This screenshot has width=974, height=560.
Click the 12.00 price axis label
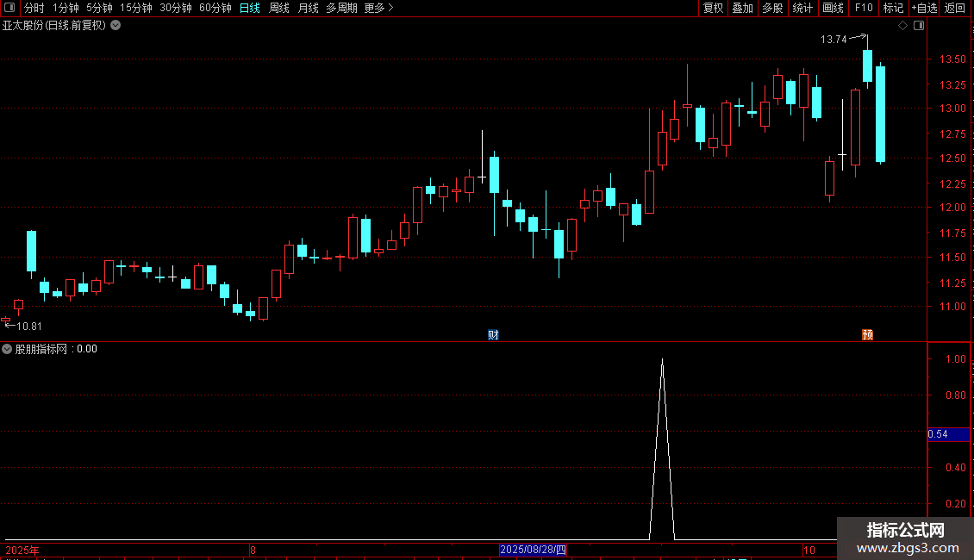point(952,208)
